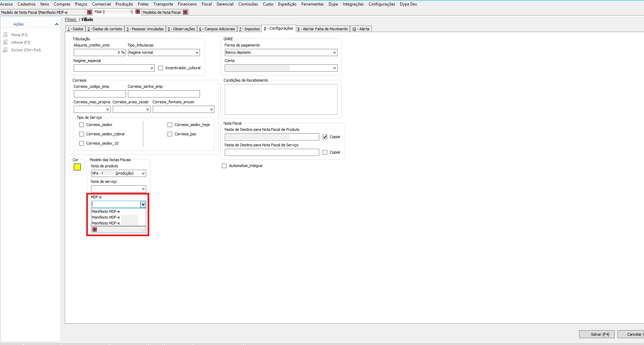Viewport: 644px width, 345px height.
Task: Open the Comercial menu
Action: pos(101,4)
